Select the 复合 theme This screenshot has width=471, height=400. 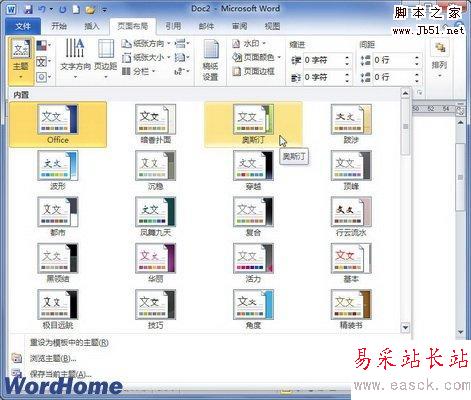coord(253,217)
